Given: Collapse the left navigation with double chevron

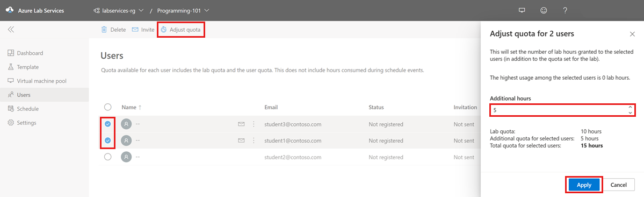Looking at the screenshot, I should (x=11, y=30).
